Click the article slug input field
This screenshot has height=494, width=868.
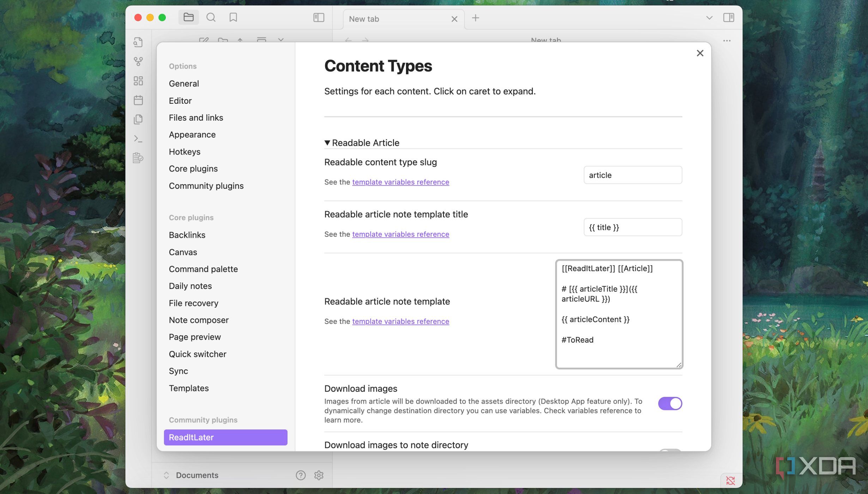[x=633, y=175]
